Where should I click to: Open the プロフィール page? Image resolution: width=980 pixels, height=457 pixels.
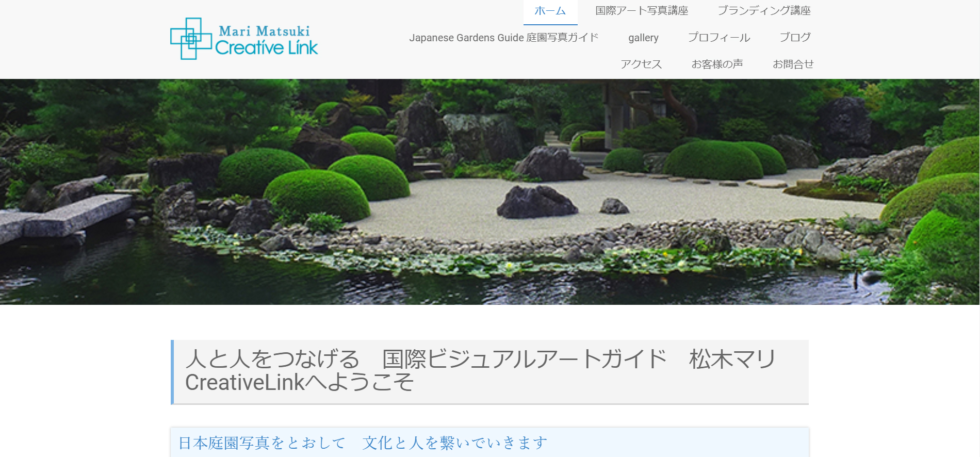[x=718, y=38]
